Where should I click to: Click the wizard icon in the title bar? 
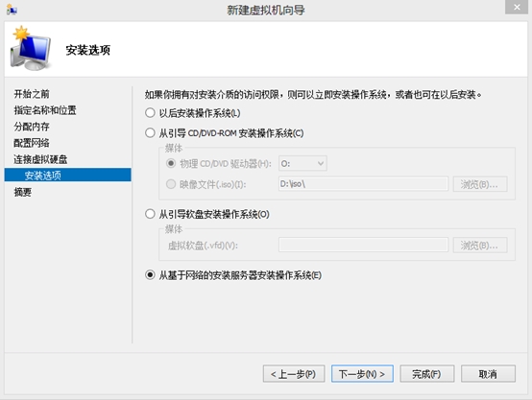tap(12, 10)
